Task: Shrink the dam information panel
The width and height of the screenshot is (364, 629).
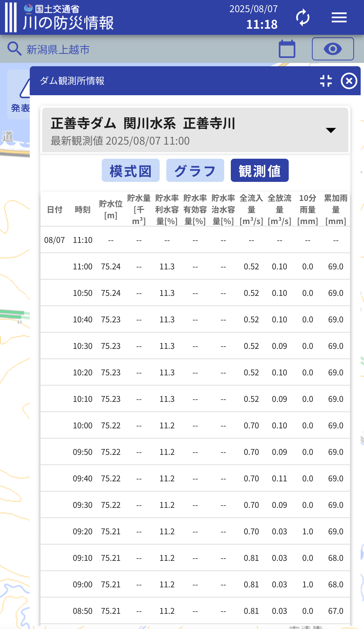Action: pos(326,81)
